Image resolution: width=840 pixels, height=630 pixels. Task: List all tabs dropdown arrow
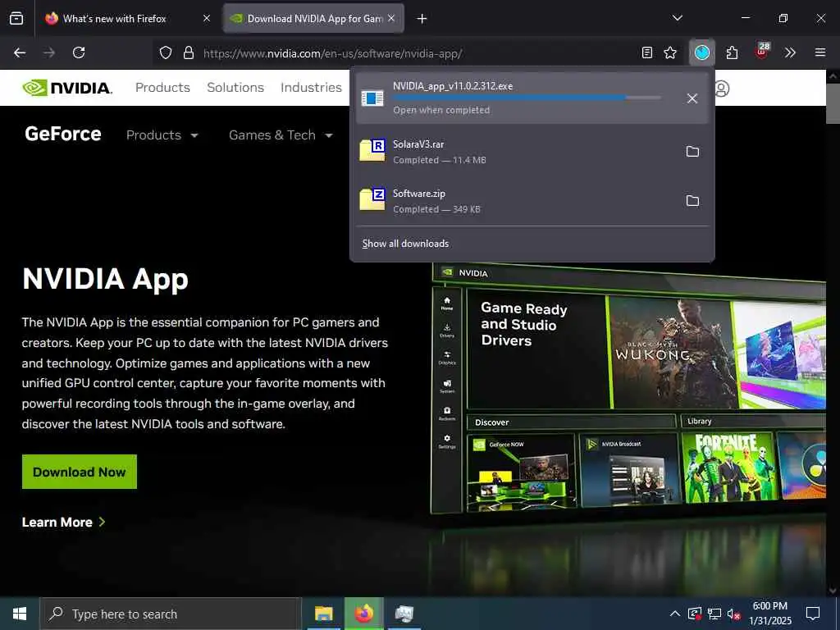point(677,18)
